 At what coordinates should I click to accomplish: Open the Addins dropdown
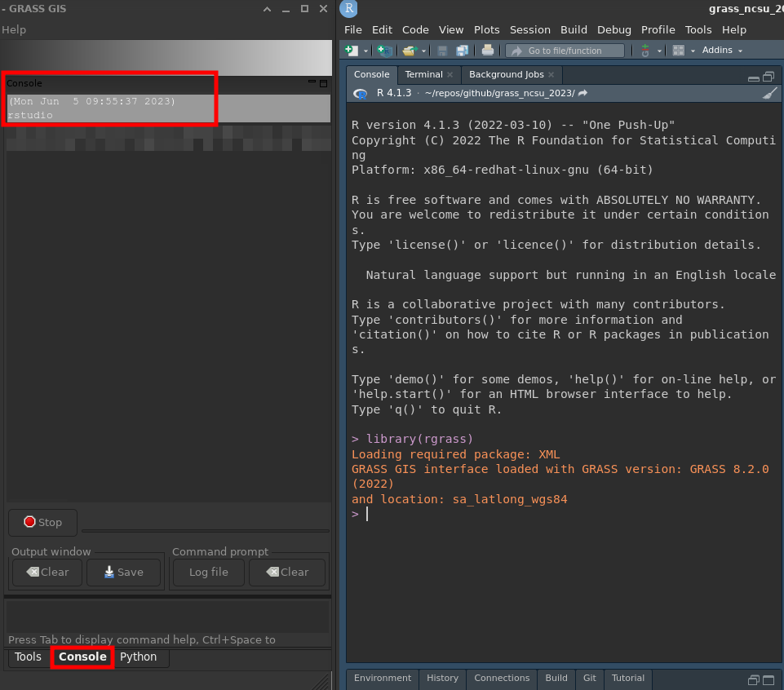point(722,50)
